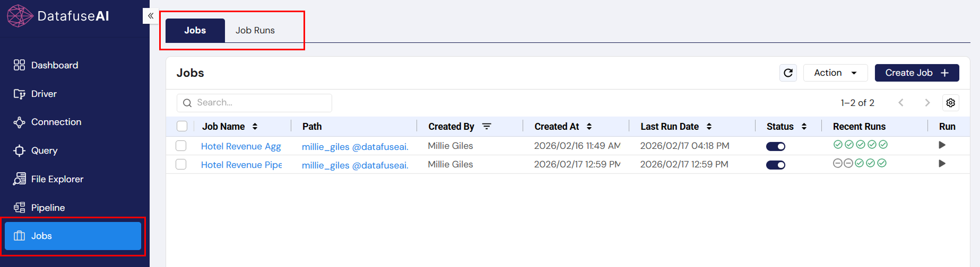Sort by Job Name column
Screen dimensions: 980x267
[255, 127]
